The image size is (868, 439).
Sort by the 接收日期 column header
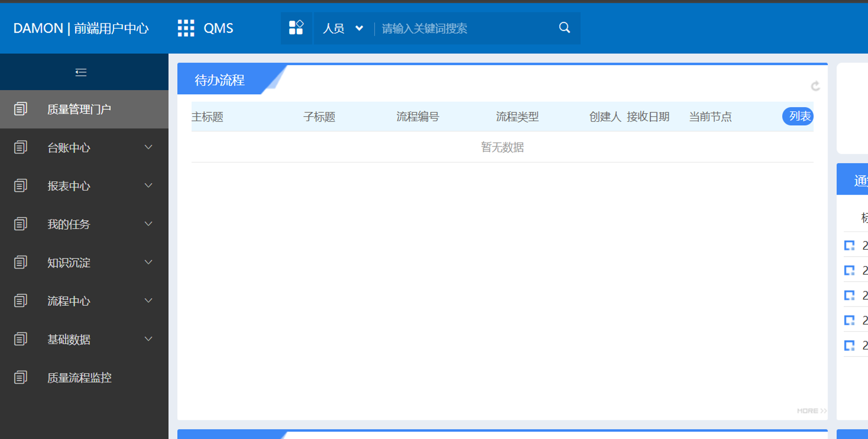(x=648, y=117)
